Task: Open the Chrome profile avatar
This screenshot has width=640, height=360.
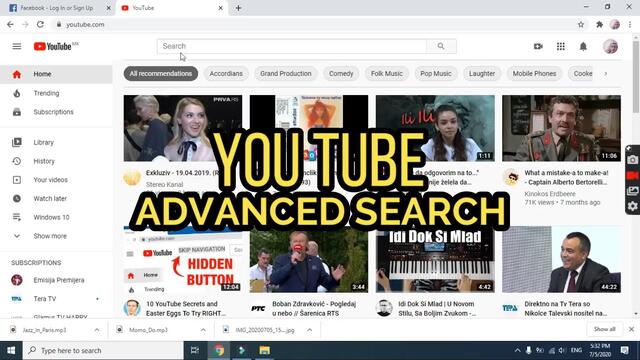Action: click(x=615, y=24)
